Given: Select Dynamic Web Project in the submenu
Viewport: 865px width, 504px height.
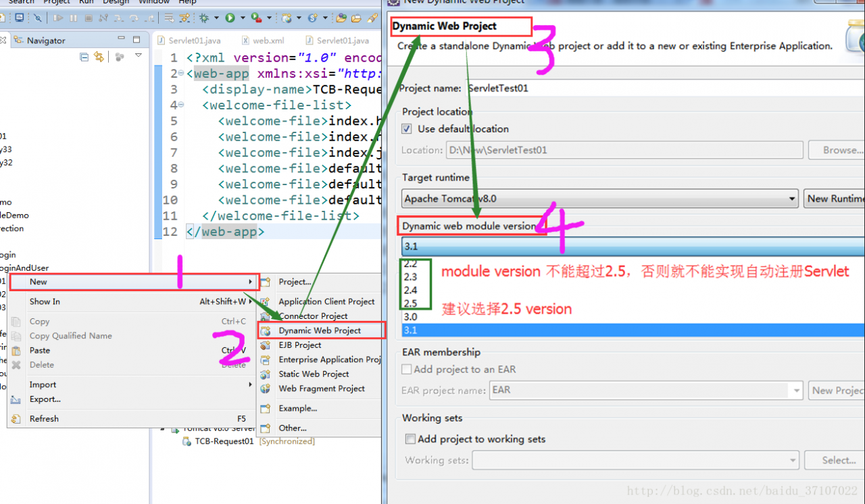Looking at the screenshot, I should pyautogui.click(x=320, y=330).
